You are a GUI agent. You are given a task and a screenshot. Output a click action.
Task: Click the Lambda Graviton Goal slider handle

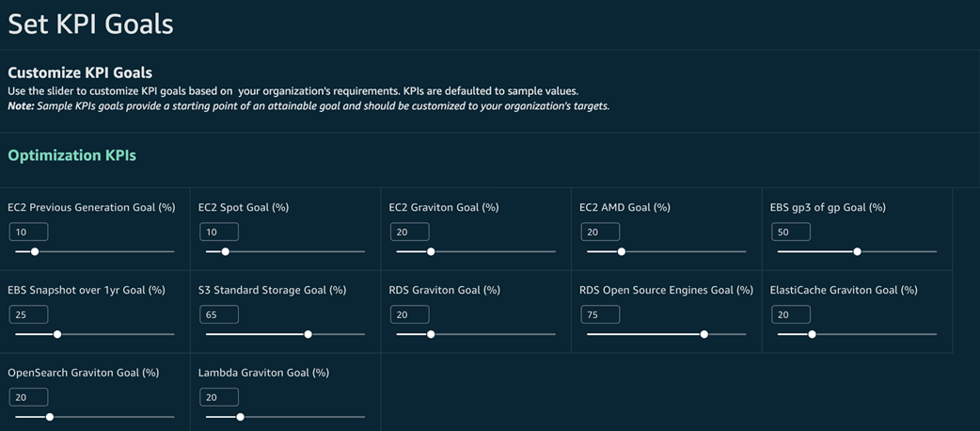tap(241, 417)
